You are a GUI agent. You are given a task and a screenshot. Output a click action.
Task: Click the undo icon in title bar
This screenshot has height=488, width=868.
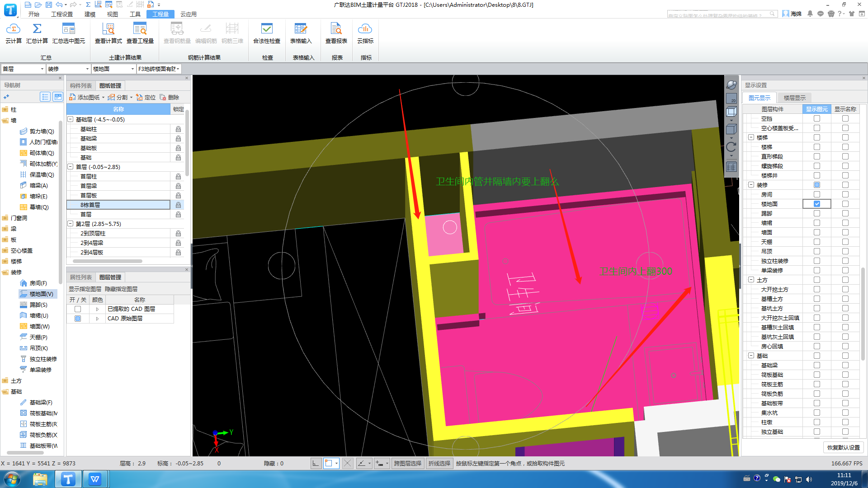[x=59, y=5]
